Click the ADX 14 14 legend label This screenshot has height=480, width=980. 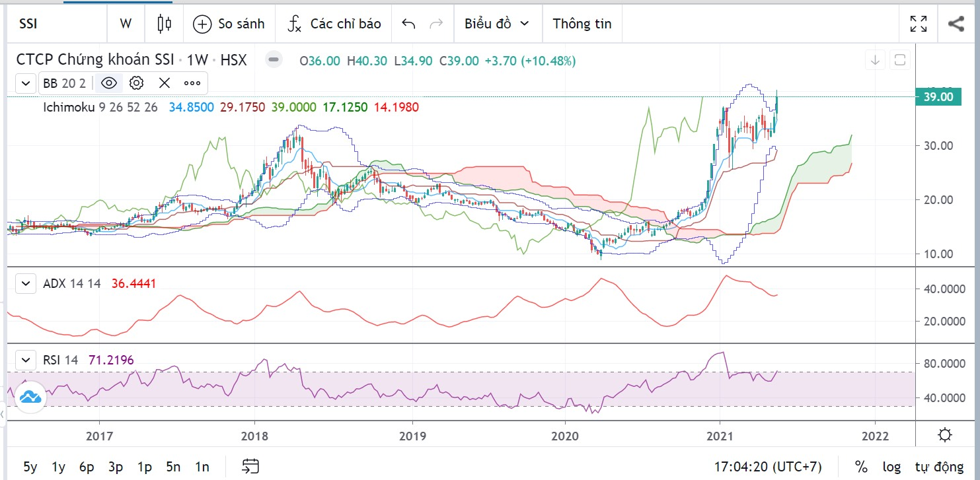(x=72, y=284)
